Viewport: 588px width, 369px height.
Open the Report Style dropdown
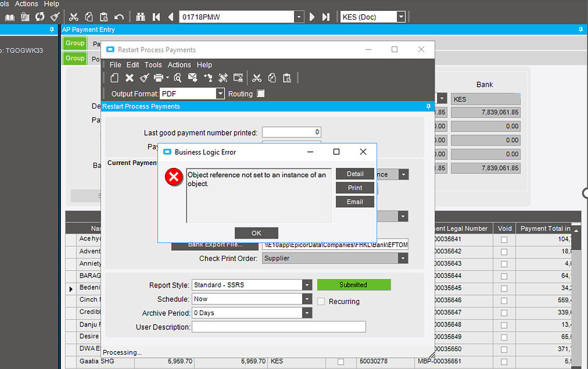[x=307, y=285]
